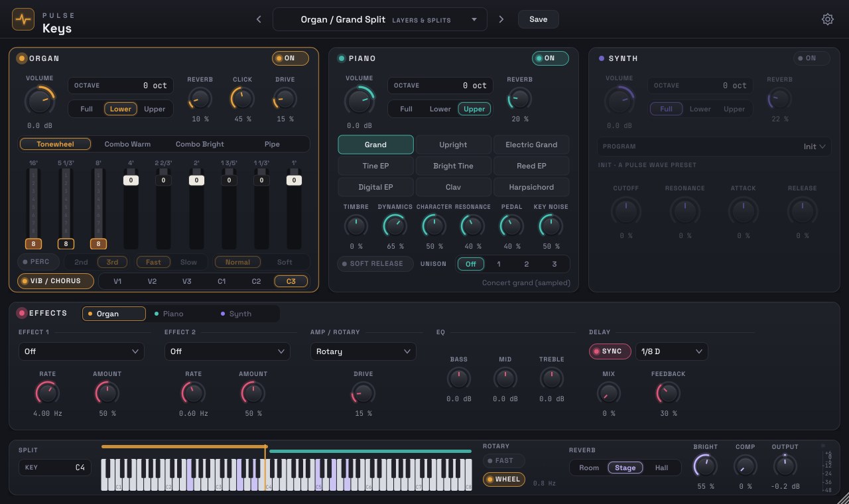849x504 pixels.
Task: Enable piano Soft Release
Action: [x=375, y=264]
